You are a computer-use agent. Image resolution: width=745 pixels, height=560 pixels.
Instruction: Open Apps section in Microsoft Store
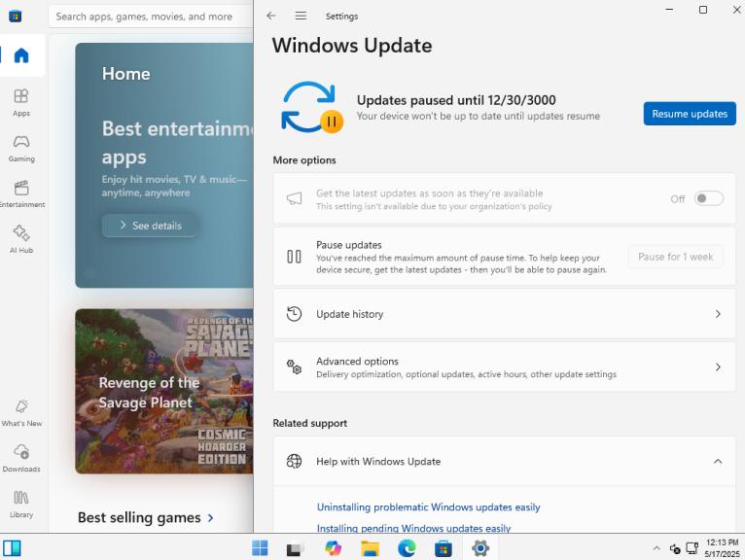pyautogui.click(x=21, y=102)
